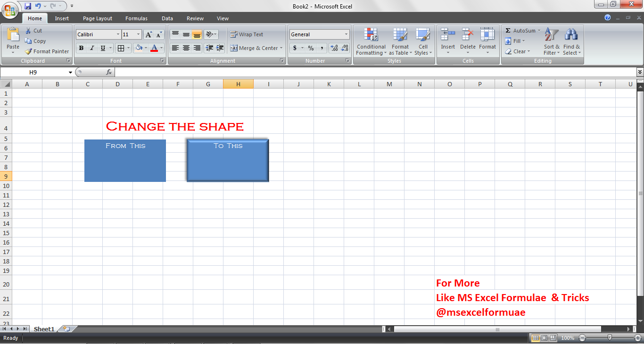The height and width of the screenshot is (344, 644).
Task: Cut the selection with the scissors icon
Action: click(x=28, y=31)
